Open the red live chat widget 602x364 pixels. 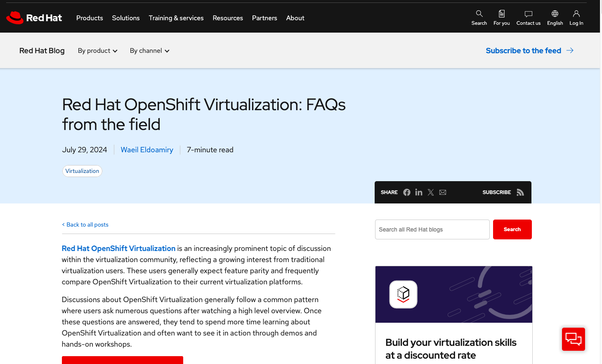point(574,339)
